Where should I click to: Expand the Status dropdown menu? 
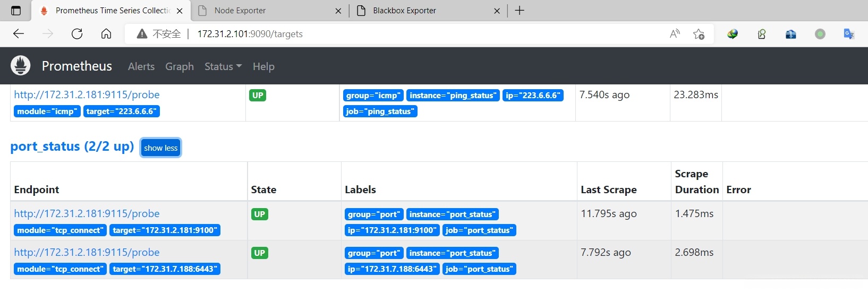coord(223,66)
